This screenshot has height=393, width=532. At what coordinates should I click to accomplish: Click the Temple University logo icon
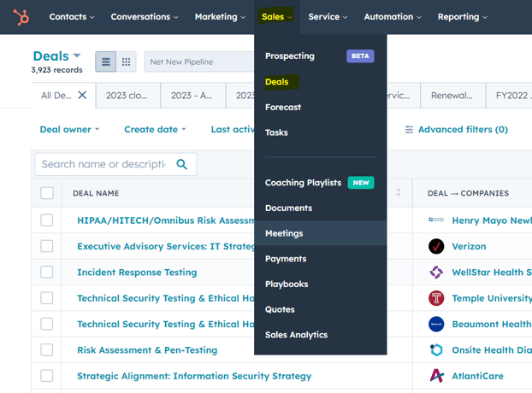click(436, 298)
